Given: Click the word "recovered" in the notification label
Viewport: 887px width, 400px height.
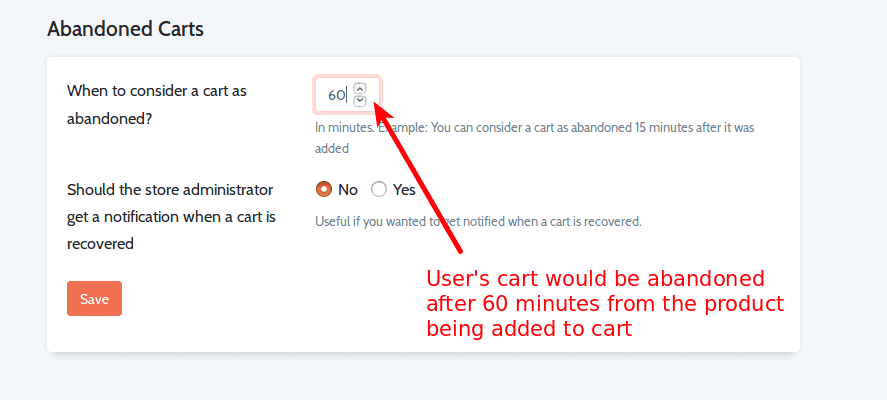Looking at the screenshot, I should pyautogui.click(x=100, y=244).
